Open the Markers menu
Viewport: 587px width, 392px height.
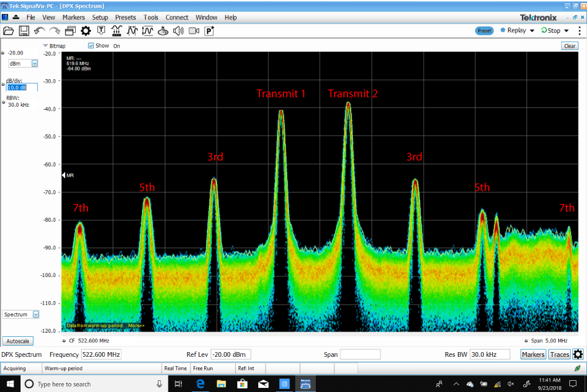(73, 18)
